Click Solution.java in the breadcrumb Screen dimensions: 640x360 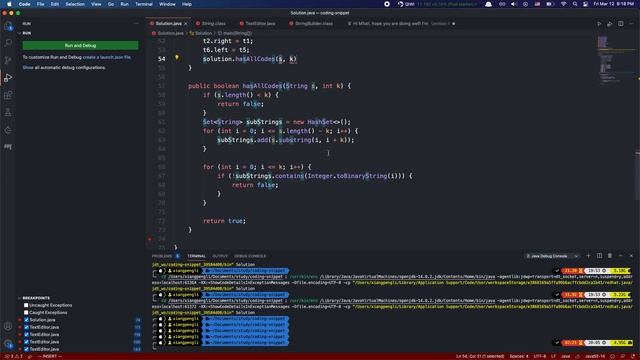tap(170, 33)
